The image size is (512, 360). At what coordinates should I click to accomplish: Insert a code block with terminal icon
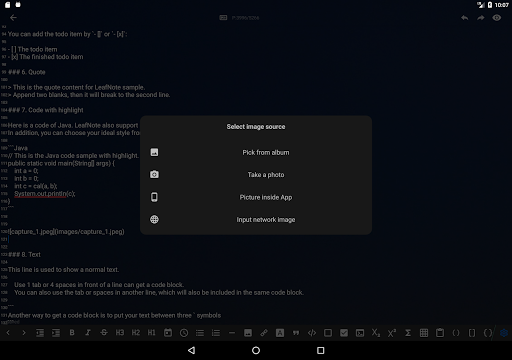tap(360, 333)
